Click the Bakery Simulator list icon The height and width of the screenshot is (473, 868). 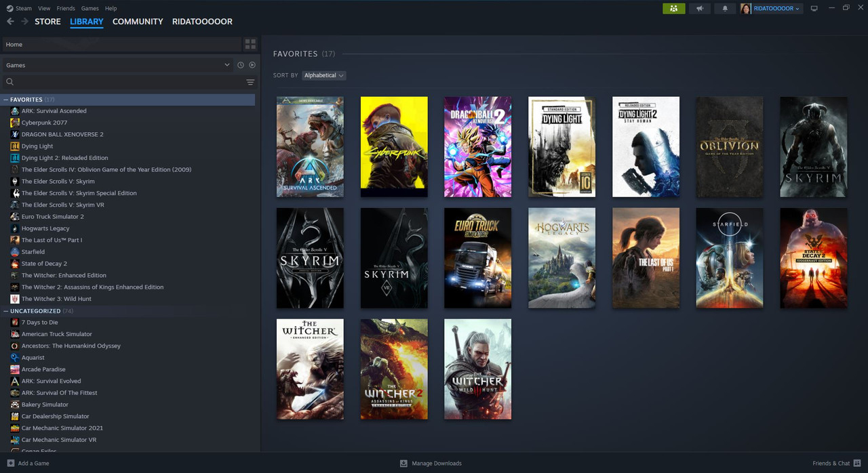tap(15, 405)
